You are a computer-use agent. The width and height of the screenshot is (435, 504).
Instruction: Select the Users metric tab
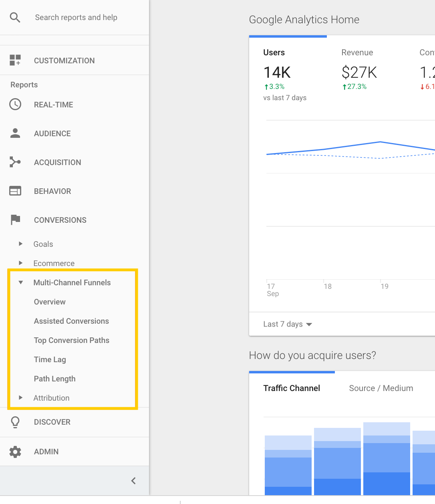tap(274, 52)
